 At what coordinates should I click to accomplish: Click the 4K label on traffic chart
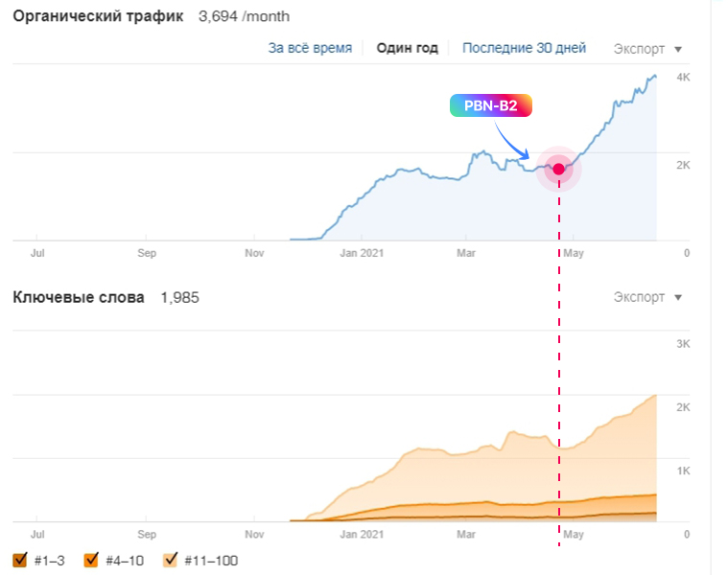(684, 77)
